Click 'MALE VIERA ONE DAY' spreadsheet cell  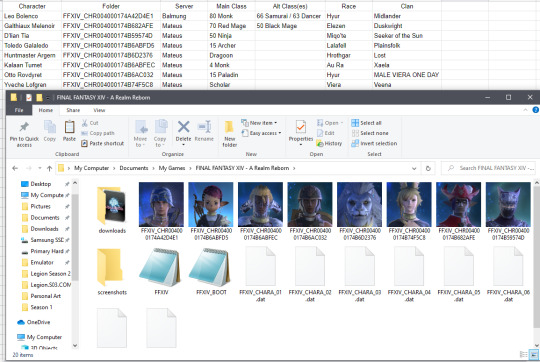[406, 75]
